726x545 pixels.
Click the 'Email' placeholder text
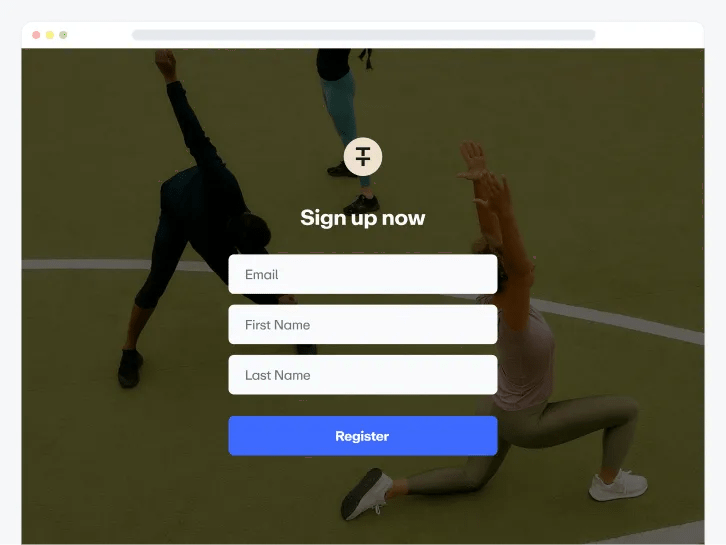[262, 275]
